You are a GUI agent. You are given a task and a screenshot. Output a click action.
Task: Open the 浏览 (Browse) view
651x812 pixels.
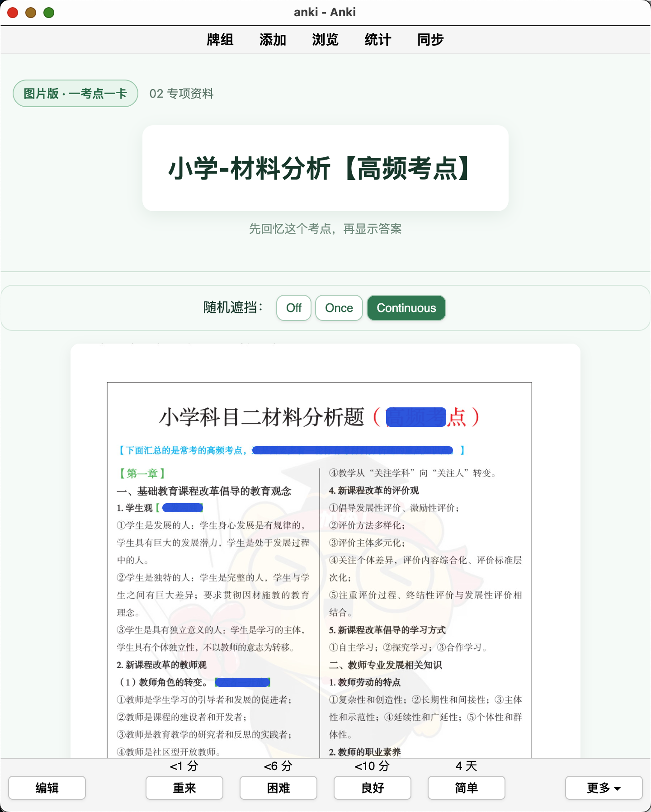[325, 40]
